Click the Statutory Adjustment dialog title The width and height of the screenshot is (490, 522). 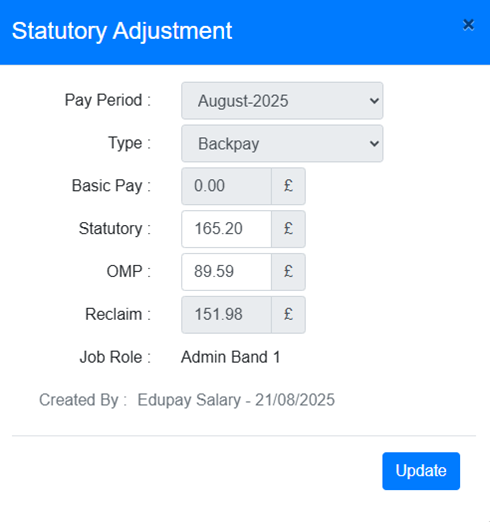point(122,31)
